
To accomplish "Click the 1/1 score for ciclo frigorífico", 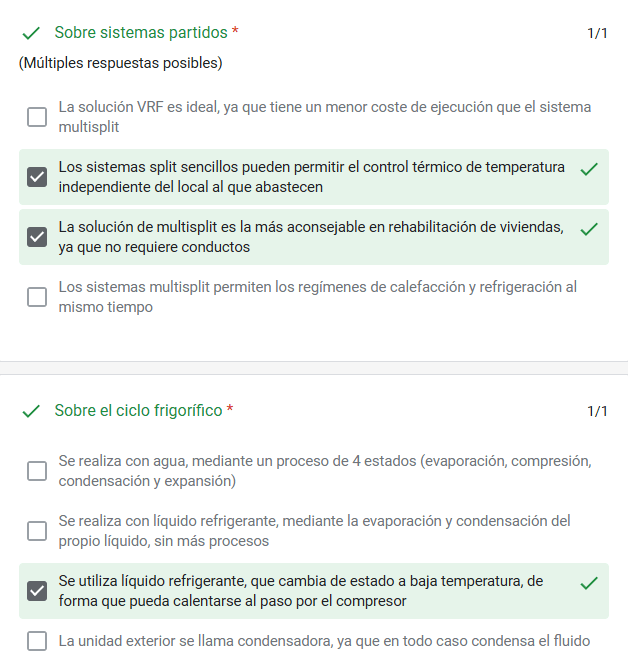I will tap(597, 412).
